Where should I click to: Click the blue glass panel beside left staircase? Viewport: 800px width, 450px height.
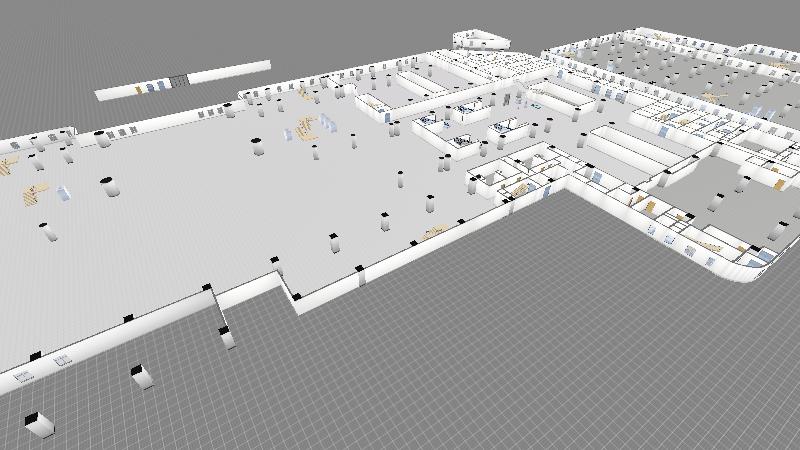63,193
